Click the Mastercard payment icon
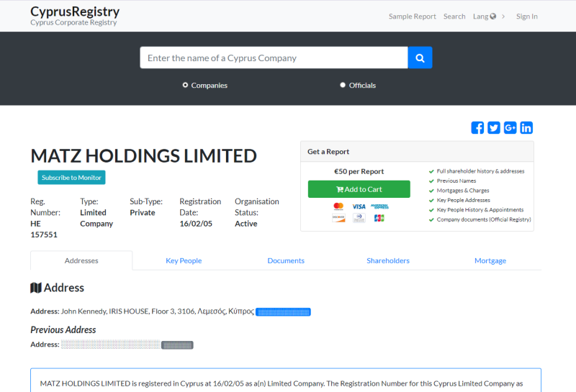This screenshot has width=576, height=392. [338, 206]
